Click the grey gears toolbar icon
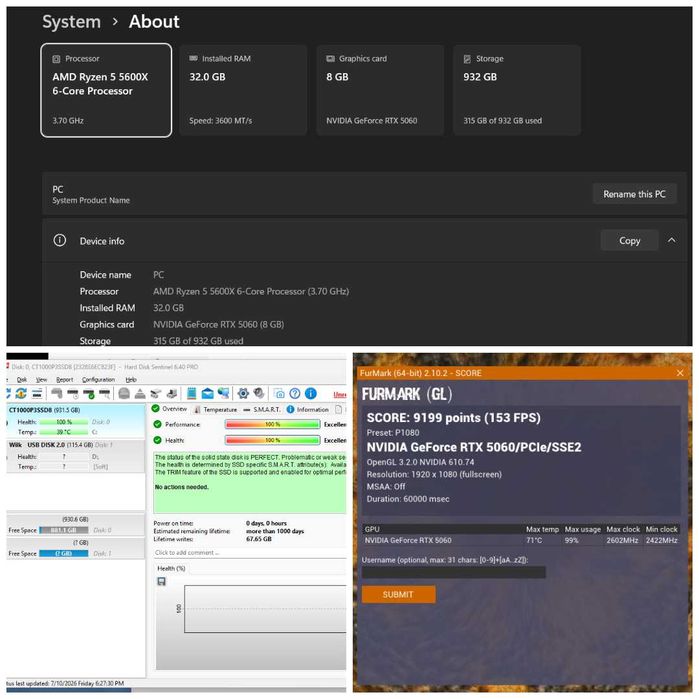This screenshot has width=699, height=699. pos(259,393)
